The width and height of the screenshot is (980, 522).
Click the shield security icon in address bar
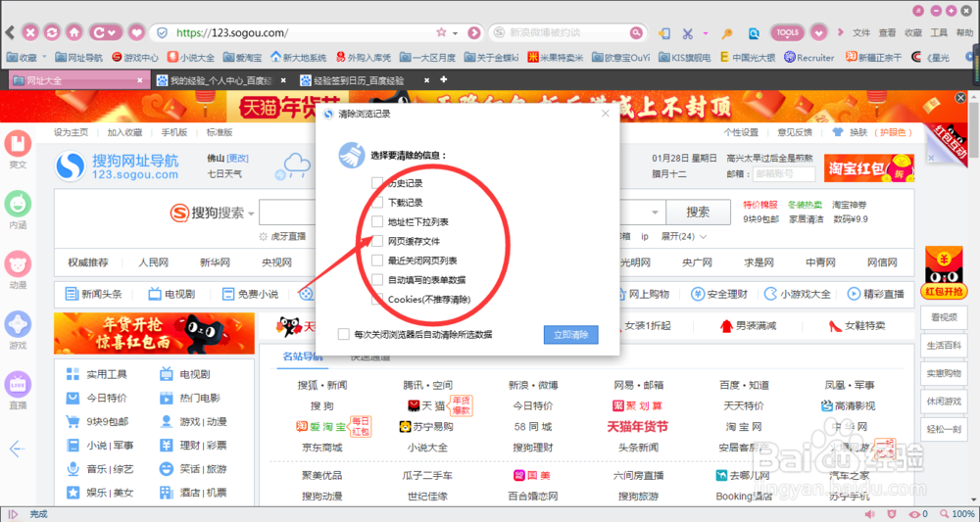[162, 32]
